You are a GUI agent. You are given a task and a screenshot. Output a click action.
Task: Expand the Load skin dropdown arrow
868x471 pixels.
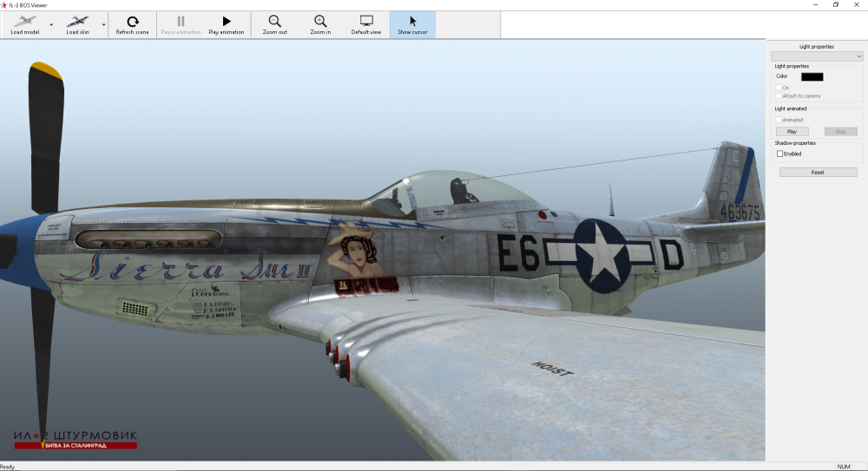[103, 25]
